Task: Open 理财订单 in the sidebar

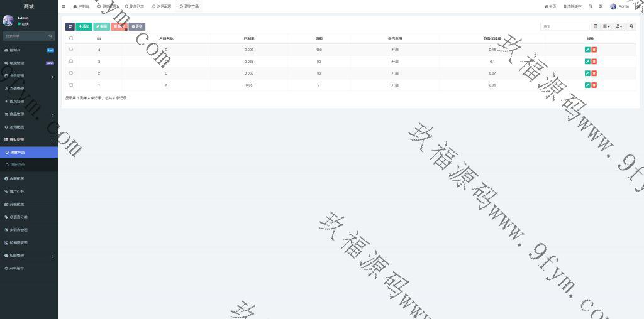Action: [x=18, y=165]
